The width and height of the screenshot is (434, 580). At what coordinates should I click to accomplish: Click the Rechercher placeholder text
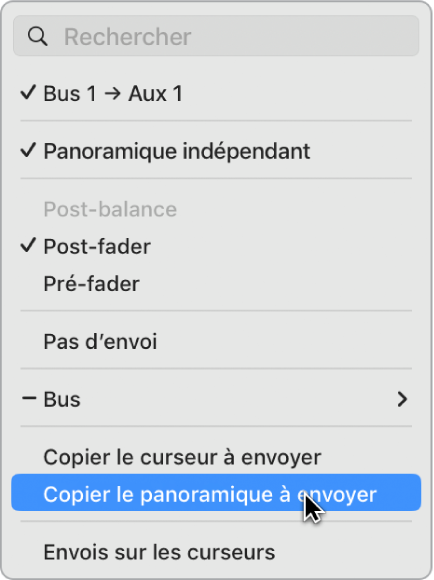[x=128, y=37]
